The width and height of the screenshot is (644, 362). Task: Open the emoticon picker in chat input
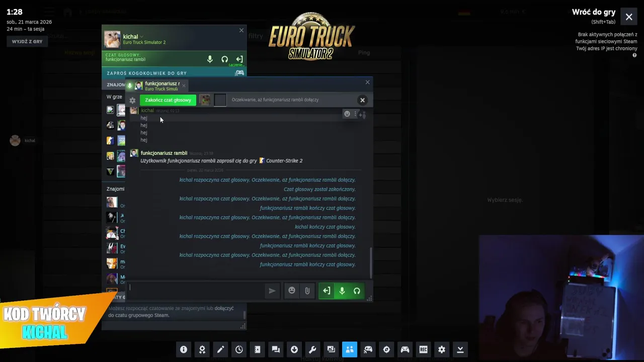pyautogui.click(x=292, y=291)
